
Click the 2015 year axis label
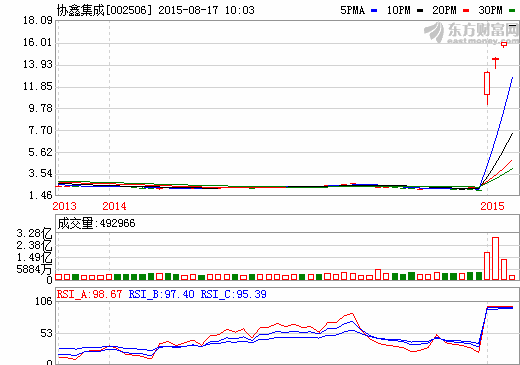click(x=492, y=206)
